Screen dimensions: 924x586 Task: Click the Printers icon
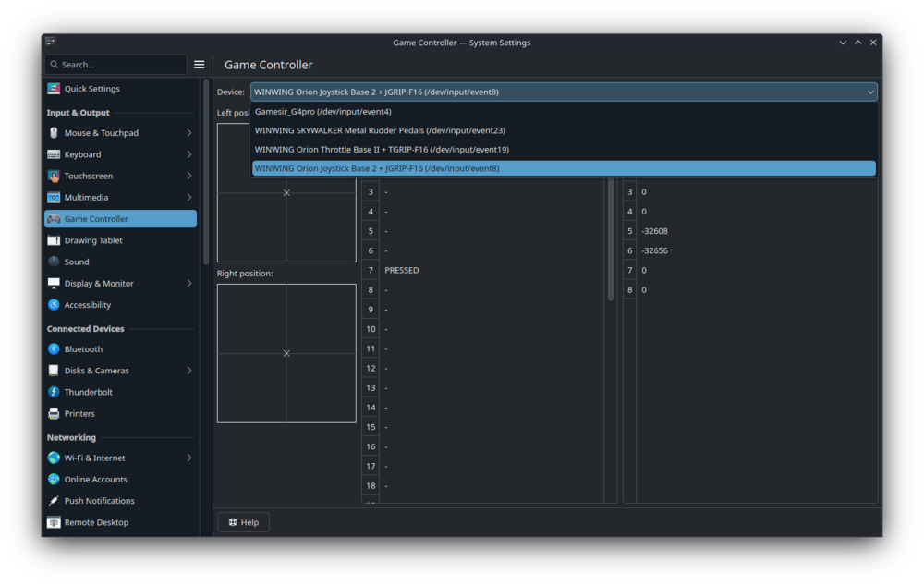coord(54,414)
